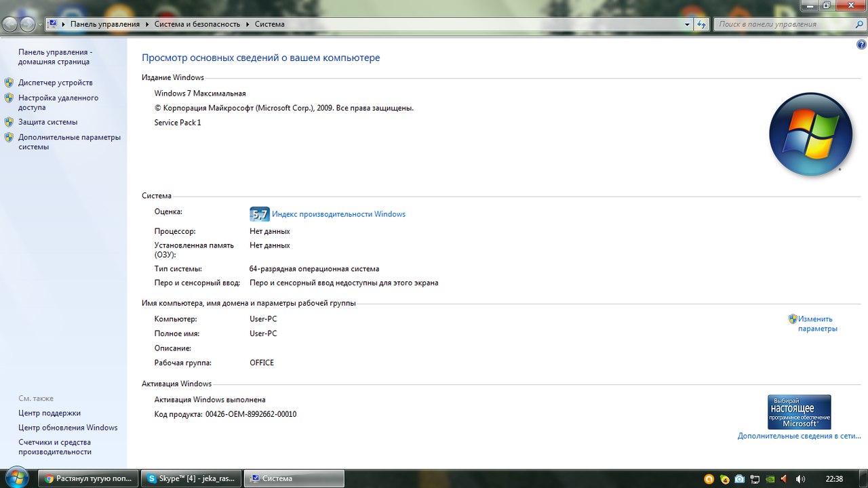Open 'Счетчики и средства производительности' link

click(x=55, y=447)
